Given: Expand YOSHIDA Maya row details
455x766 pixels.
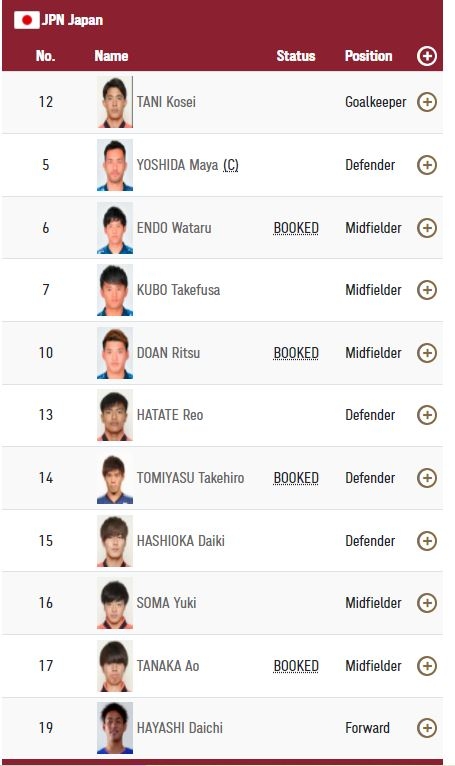Looking at the screenshot, I should pyautogui.click(x=427, y=165).
